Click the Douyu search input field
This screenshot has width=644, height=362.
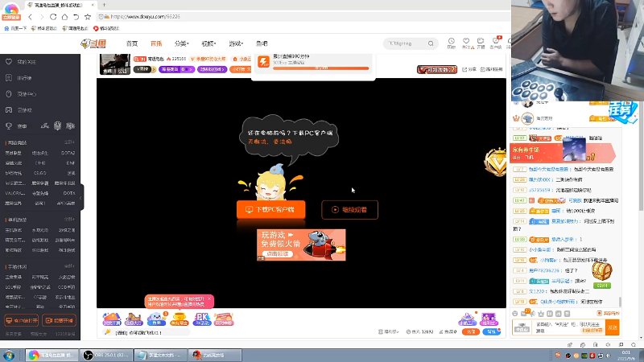[x=406, y=43]
